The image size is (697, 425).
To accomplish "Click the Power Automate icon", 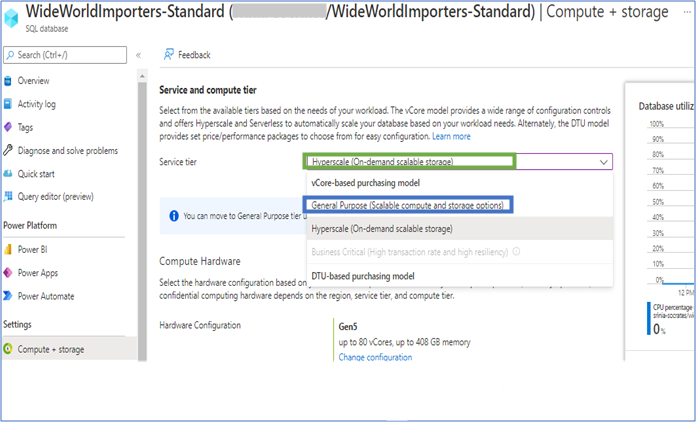I will tap(8, 296).
